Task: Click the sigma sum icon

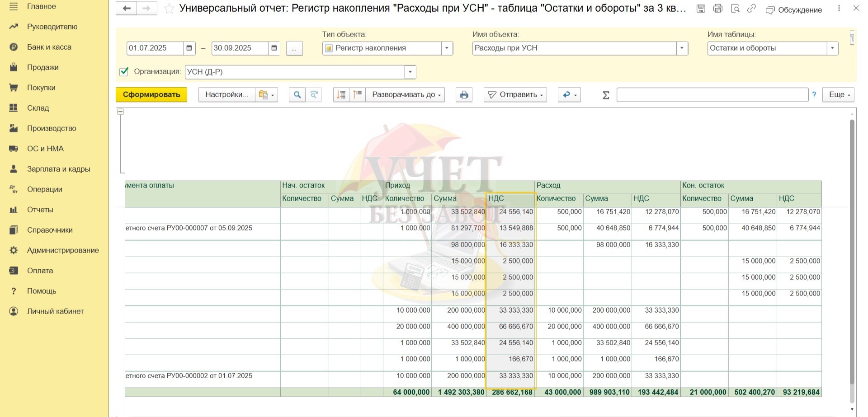Action: [x=606, y=95]
